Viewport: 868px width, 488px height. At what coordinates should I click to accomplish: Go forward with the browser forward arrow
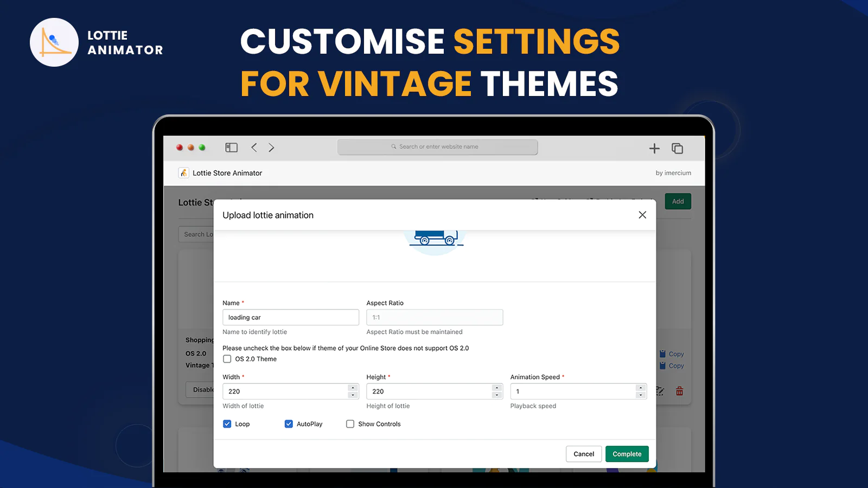tap(271, 147)
